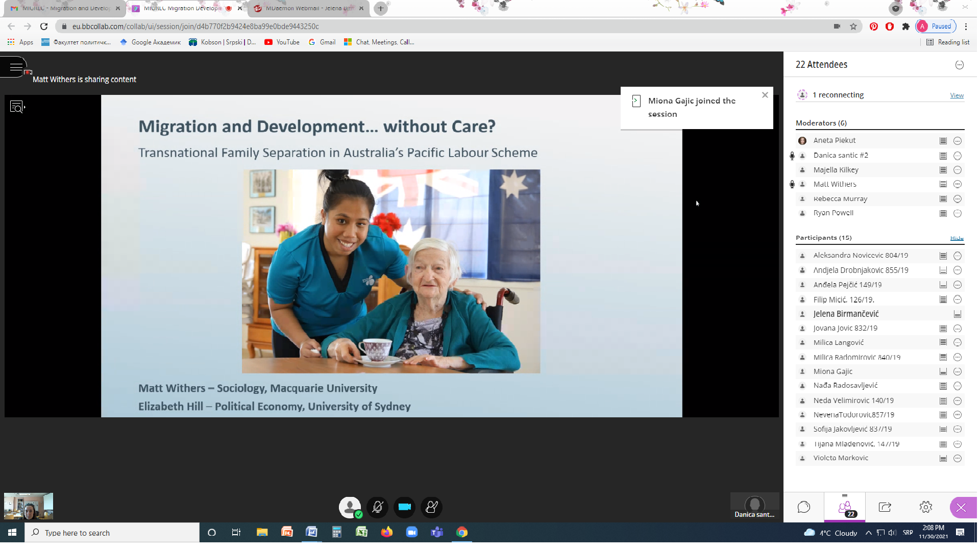Hide the Participants list
980x551 pixels.
[957, 238]
